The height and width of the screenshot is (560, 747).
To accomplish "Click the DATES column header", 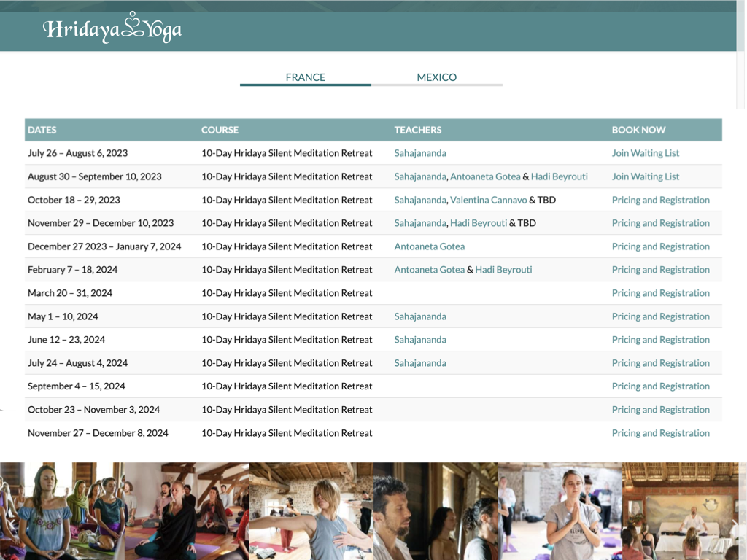I will click(42, 130).
